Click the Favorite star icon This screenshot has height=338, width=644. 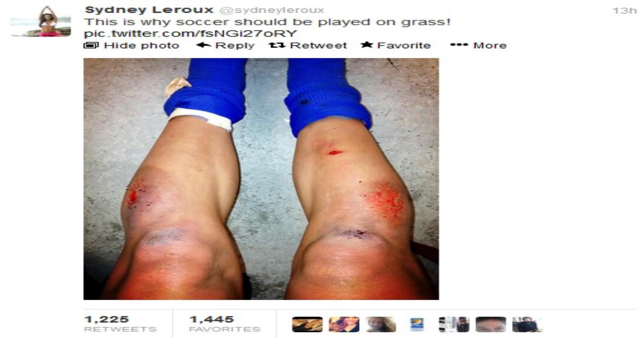(367, 45)
